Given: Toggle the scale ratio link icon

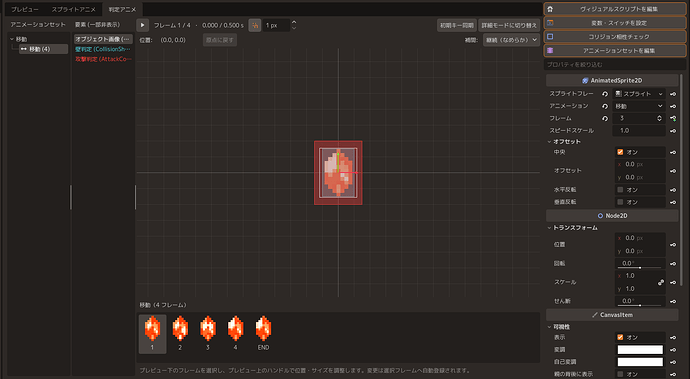Looking at the screenshot, I should tap(661, 282).
